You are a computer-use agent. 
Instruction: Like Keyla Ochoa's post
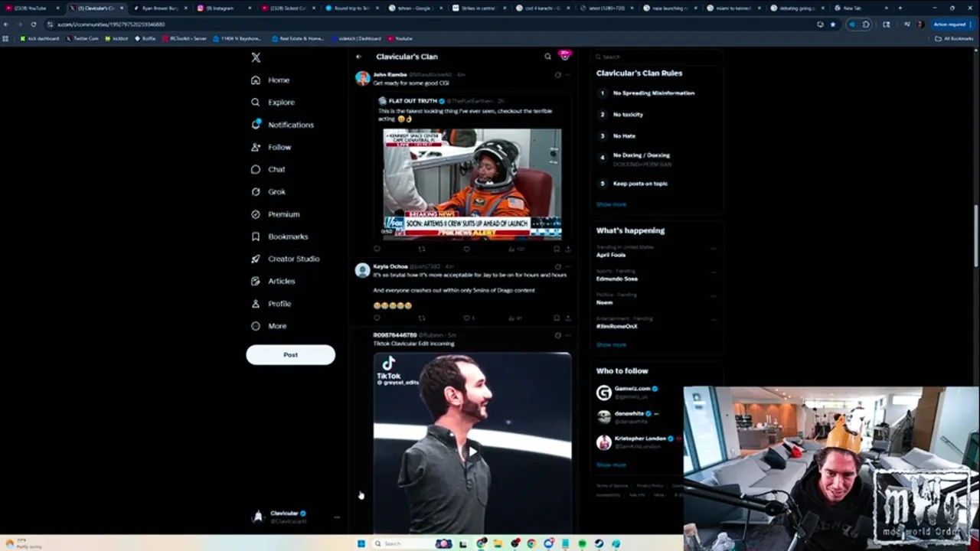click(468, 318)
